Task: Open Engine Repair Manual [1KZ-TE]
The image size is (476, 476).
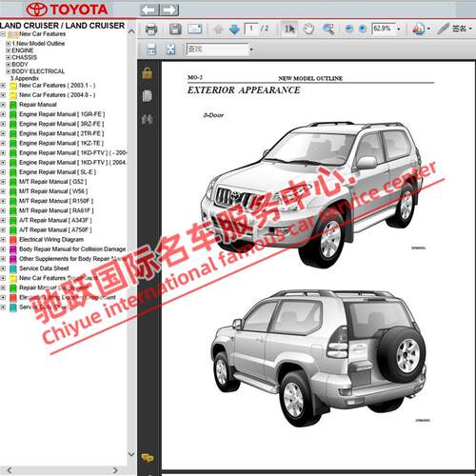Action: (x=61, y=143)
